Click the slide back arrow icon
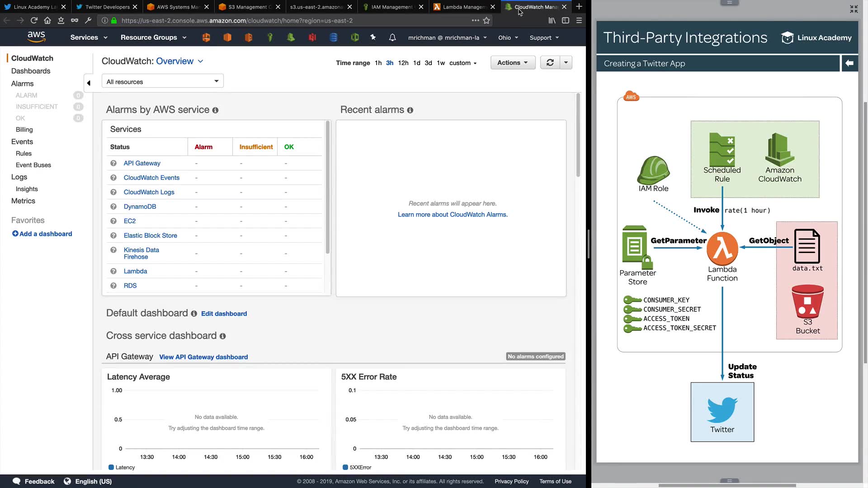This screenshot has height=488, width=868. (849, 63)
